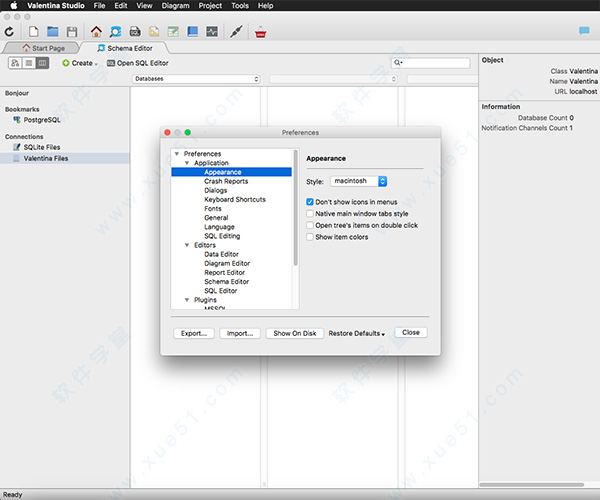
Task: Click the Close button in Preferences
Action: click(411, 332)
